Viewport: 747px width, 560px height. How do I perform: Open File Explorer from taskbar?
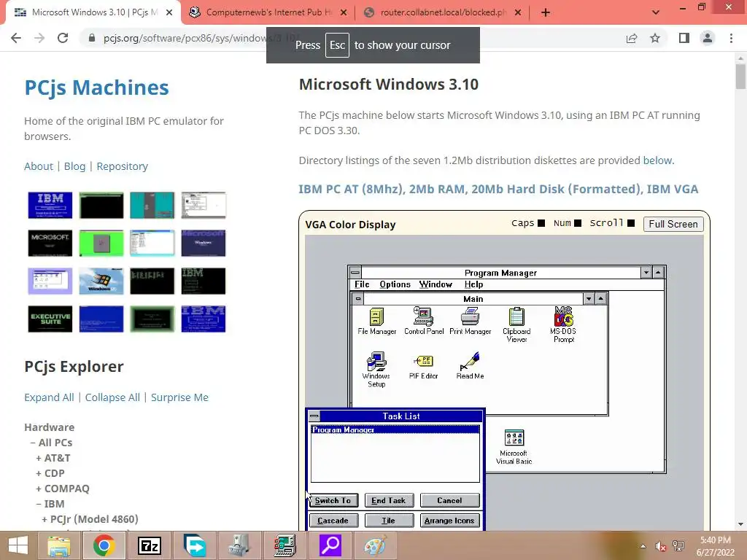tap(58, 545)
